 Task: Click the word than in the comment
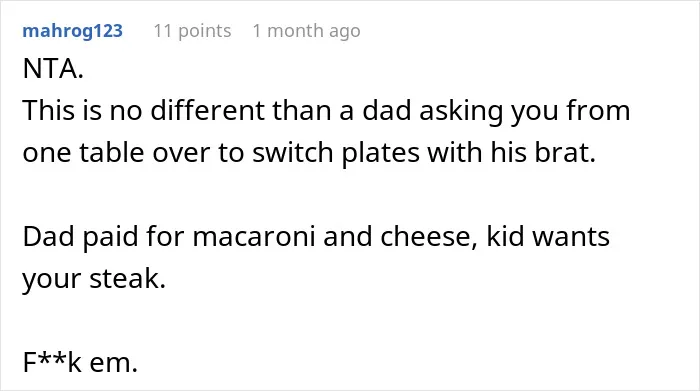point(302,110)
